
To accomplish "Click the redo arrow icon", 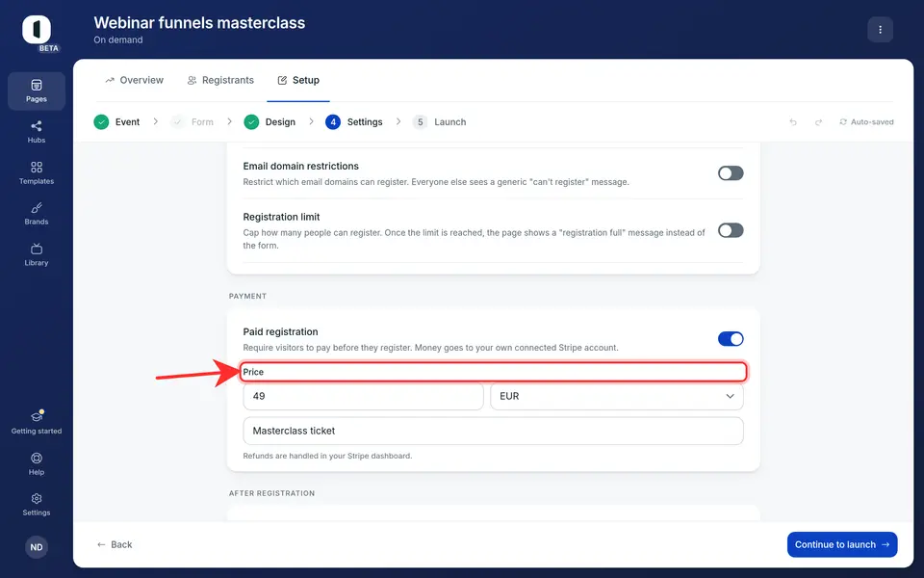I will pos(818,122).
